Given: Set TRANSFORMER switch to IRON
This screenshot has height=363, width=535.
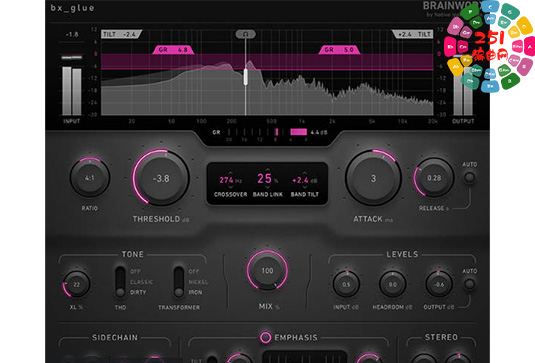Looking at the screenshot, I should (x=195, y=292).
